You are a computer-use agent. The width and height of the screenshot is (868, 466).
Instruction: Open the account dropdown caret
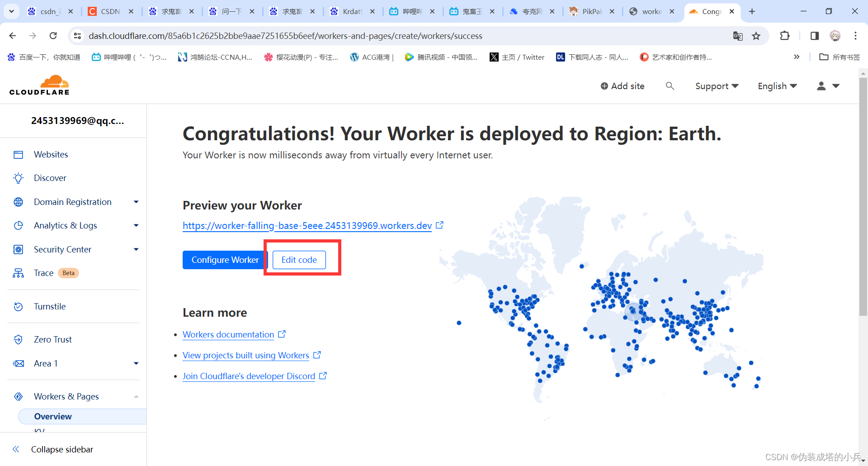tap(836, 86)
